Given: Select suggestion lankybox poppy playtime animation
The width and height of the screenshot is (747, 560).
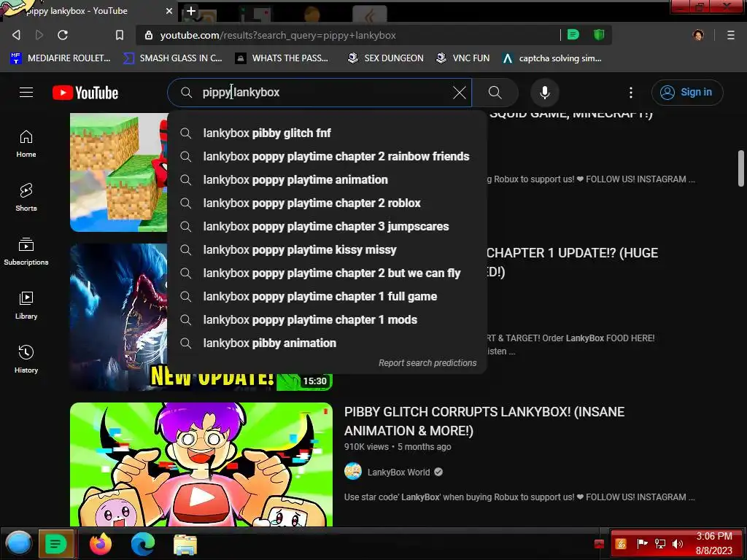Looking at the screenshot, I should [327, 179].
